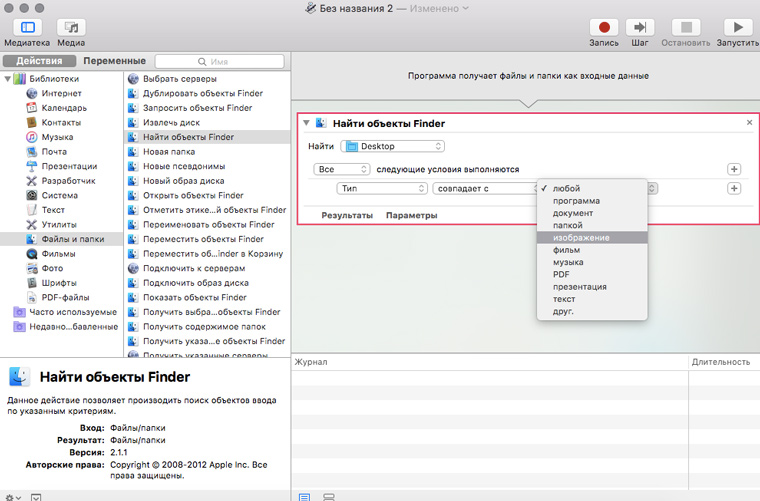Run the workflow with Запустить

point(737,27)
